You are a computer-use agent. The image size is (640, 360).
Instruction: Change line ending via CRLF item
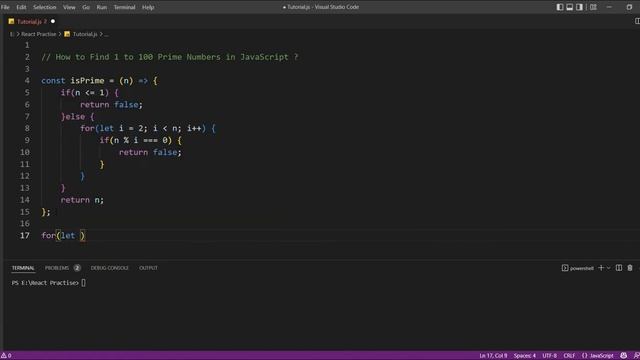coord(569,356)
